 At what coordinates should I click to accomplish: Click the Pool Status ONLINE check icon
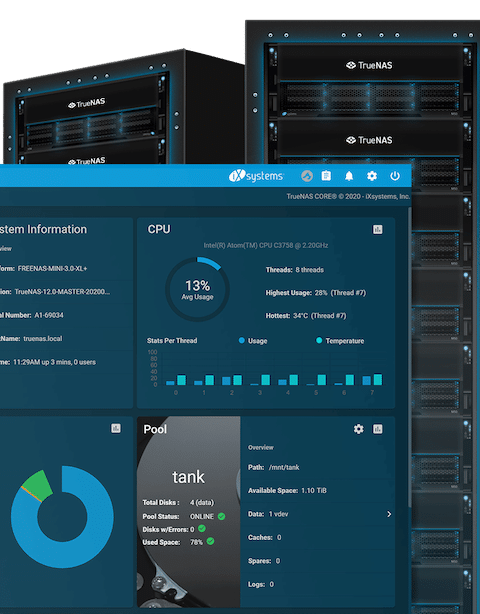(x=221, y=516)
